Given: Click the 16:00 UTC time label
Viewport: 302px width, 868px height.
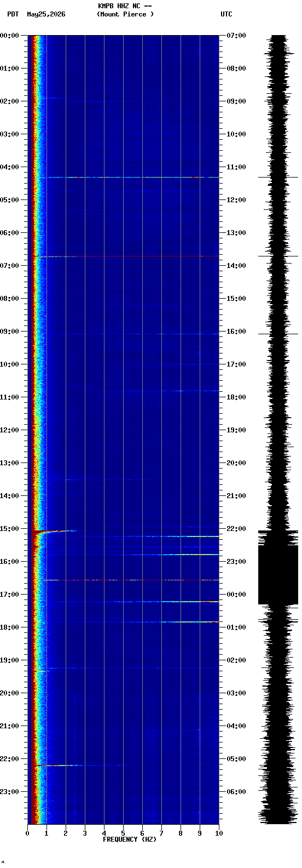Looking at the screenshot, I should pyautogui.click(x=236, y=332).
